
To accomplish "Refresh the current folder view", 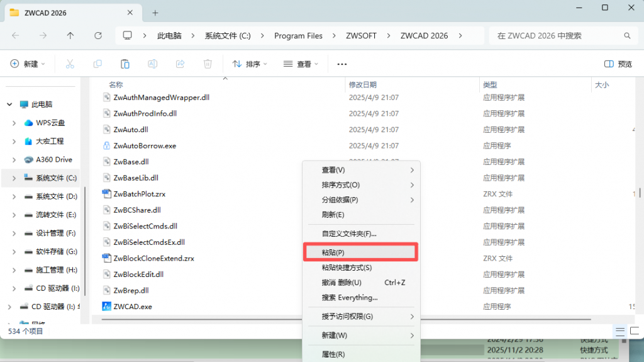I will click(x=97, y=36).
